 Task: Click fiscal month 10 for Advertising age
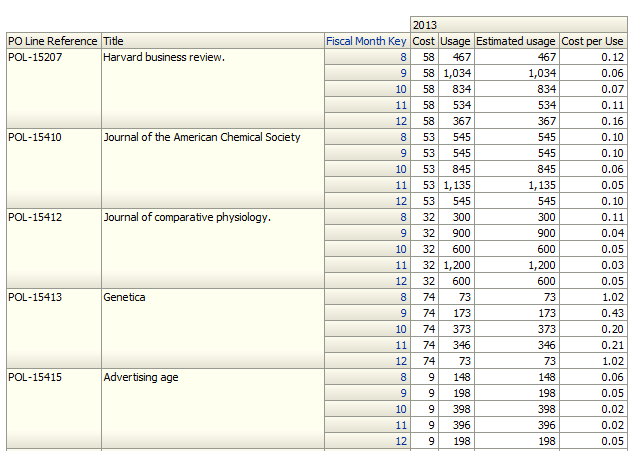[367, 409]
